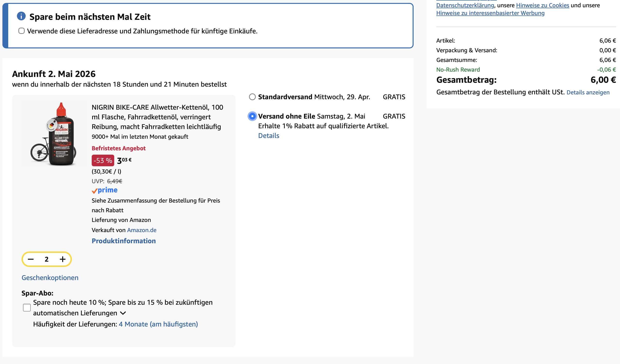Screen dimensions: 620x364
Task: Check the future purchases default address checkbox
Action: [22, 31]
